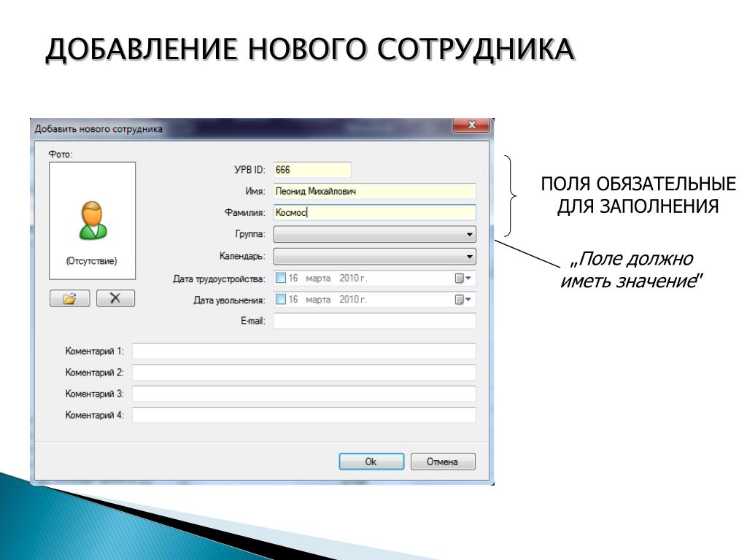This screenshot has width=747, height=560.
Task: Expand the Календарь dropdown
Action: (x=374, y=256)
